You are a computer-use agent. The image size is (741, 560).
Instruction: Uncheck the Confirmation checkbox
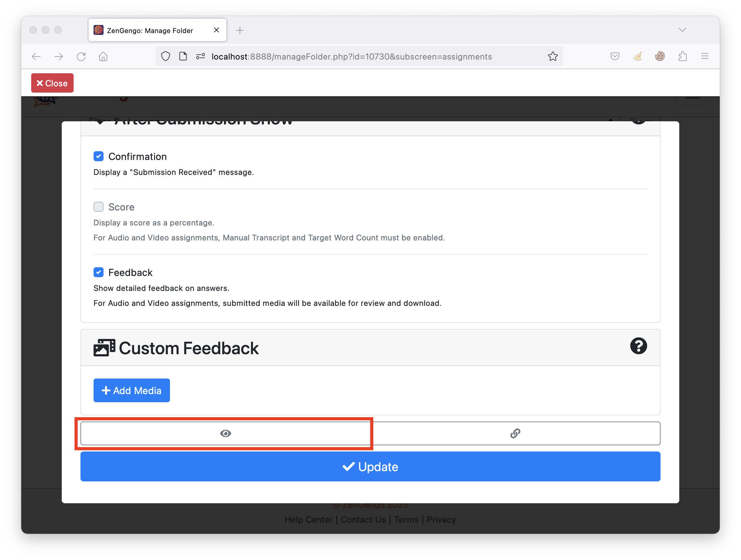coord(99,156)
